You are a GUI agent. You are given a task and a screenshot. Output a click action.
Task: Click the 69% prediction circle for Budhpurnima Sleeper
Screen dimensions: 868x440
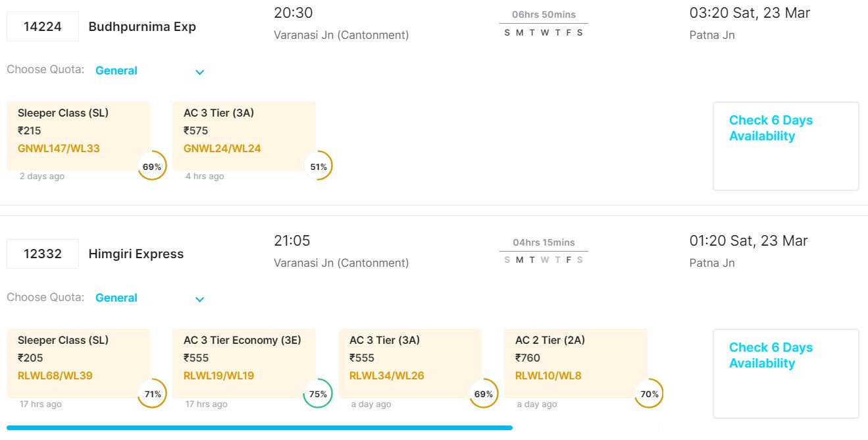click(152, 167)
